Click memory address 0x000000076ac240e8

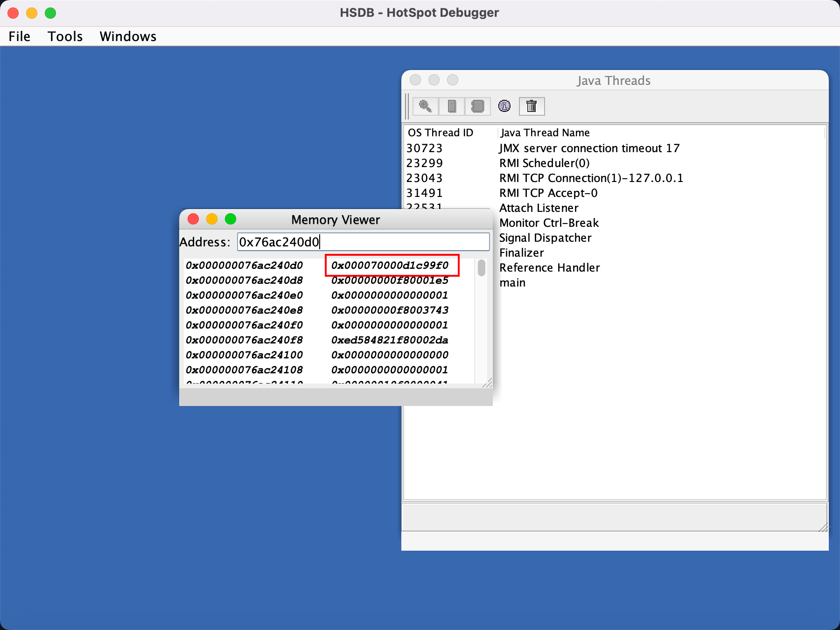[245, 310]
